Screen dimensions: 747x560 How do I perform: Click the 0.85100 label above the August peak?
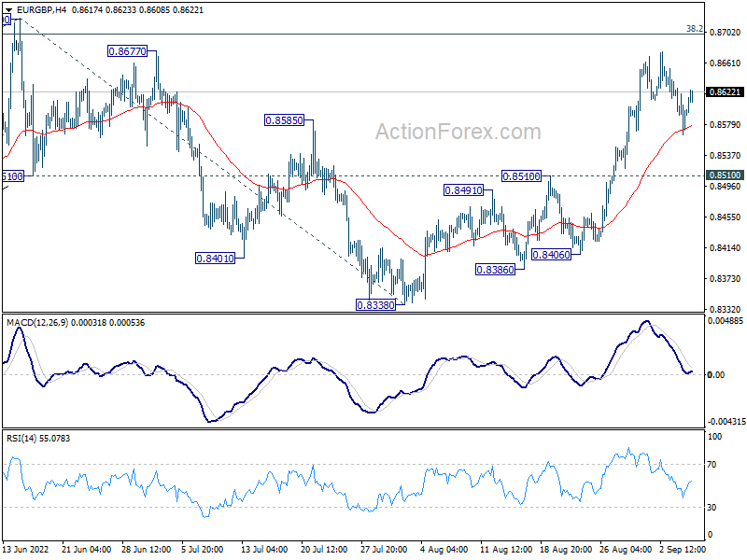pyautogui.click(x=522, y=176)
